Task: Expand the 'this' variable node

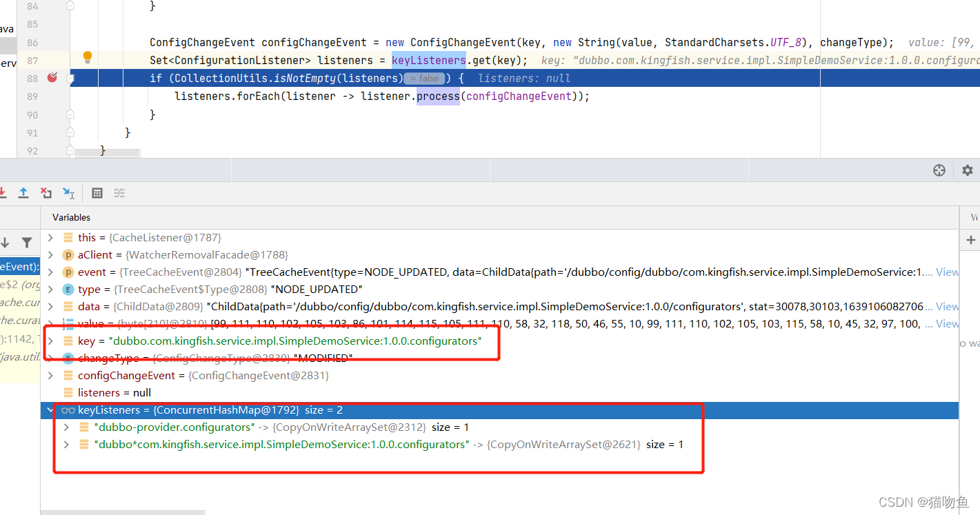Action: pyautogui.click(x=50, y=238)
